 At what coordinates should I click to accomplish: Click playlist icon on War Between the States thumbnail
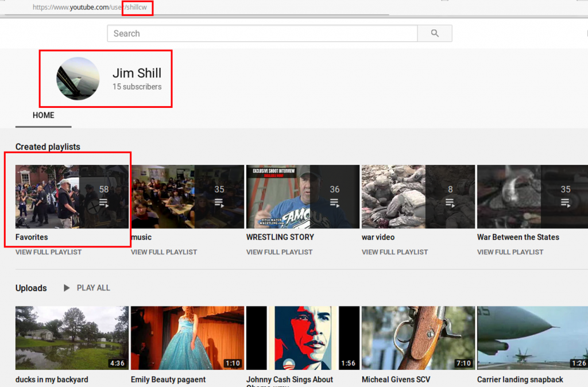tap(566, 203)
